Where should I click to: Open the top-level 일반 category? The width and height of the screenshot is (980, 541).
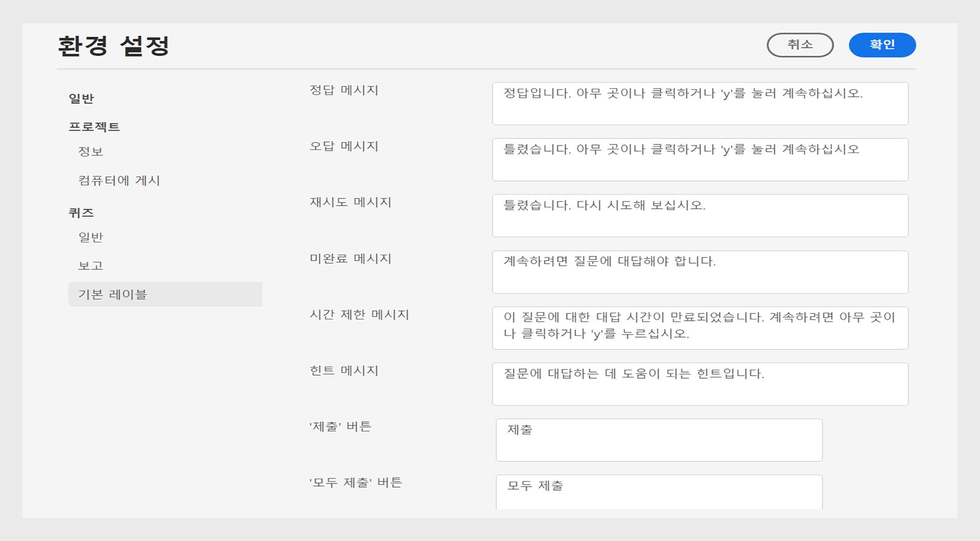[81, 99]
